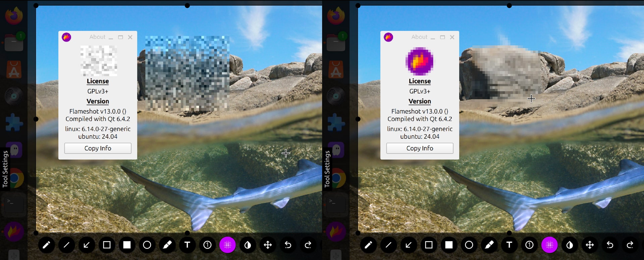Click the puzzle-piece Extensions dock icon in right capture

(336, 123)
